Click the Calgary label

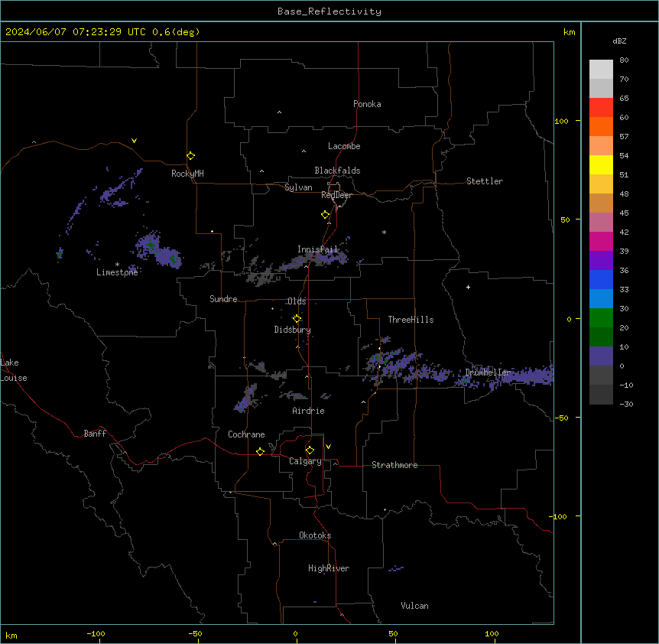coord(305,461)
